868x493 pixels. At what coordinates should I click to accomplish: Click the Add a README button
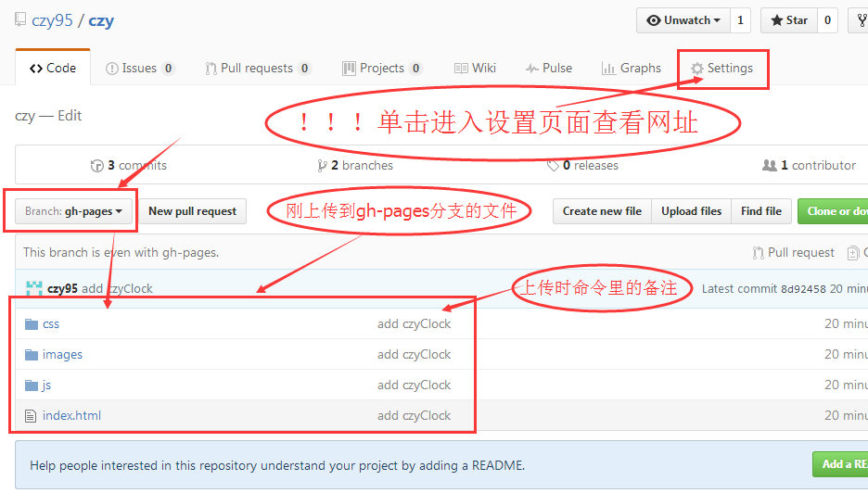pyautogui.click(x=840, y=464)
